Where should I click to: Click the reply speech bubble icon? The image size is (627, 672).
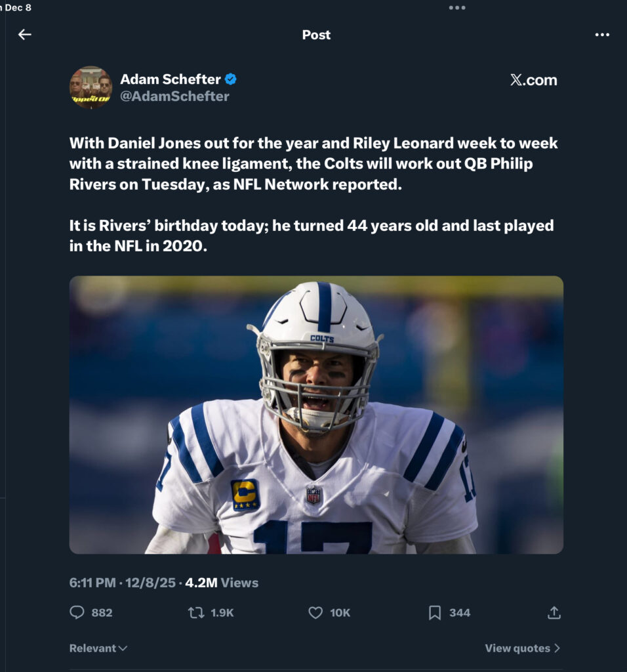pos(77,612)
